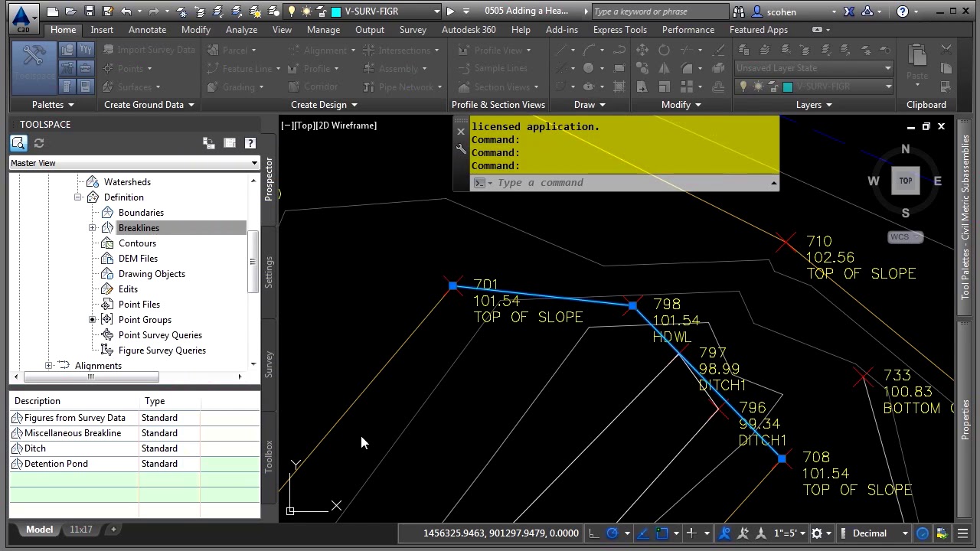
Task: Click the Undo arrow in quick access toolbar
Action: coord(126,11)
